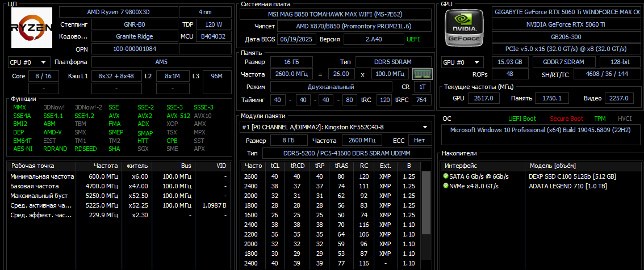Click the 120 W TDP field
This screenshot has width=644, height=270.
tap(214, 24)
